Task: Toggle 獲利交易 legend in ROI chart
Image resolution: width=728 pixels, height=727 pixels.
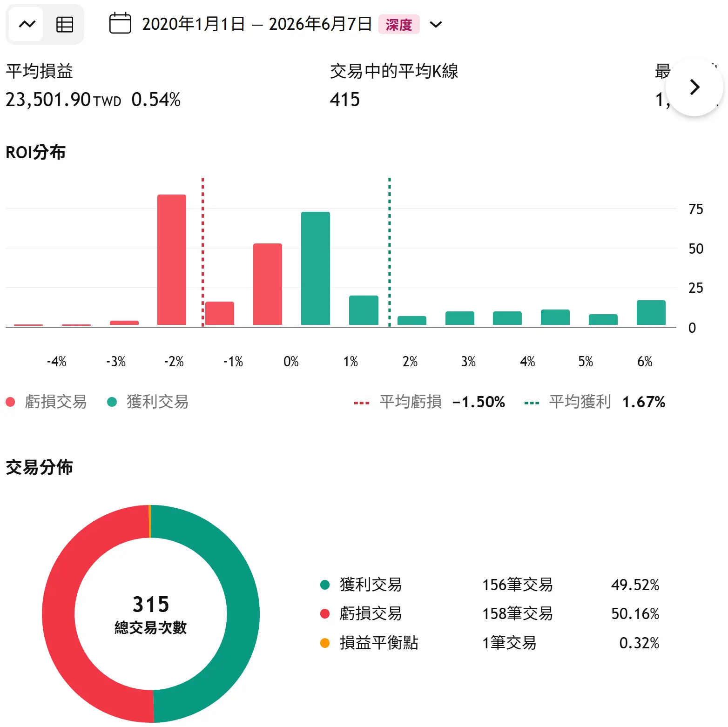Action: tap(148, 402)
